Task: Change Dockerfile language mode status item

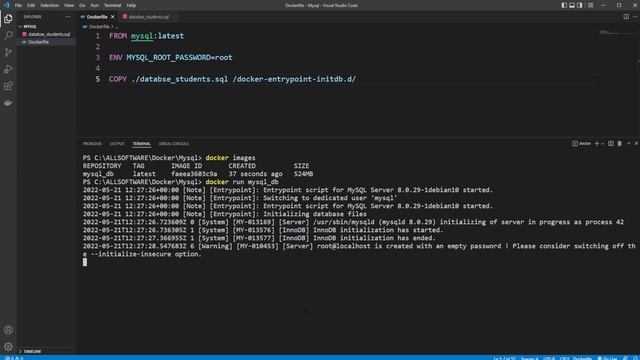Action: point(582,358)
